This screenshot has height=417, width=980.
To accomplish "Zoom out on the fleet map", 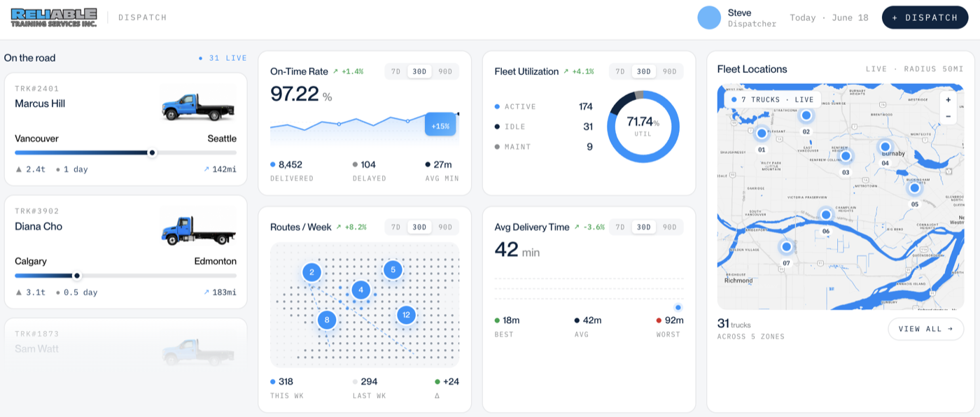I will pyautogui.click(x=948, y=116).
